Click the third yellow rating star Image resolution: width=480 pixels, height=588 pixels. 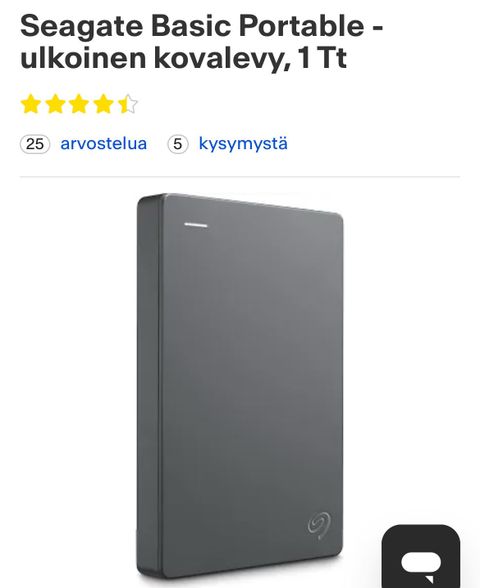(79, 104)
